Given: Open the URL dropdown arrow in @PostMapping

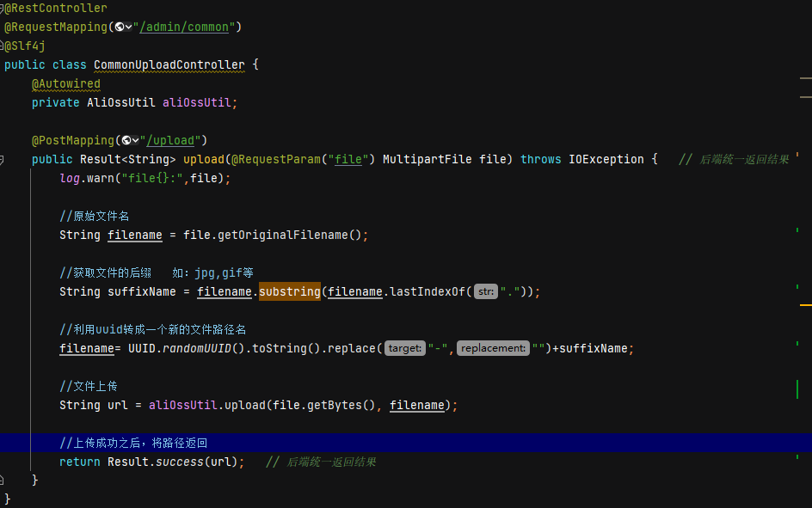Looking at the screenshot, I should [x=135, y=140].
